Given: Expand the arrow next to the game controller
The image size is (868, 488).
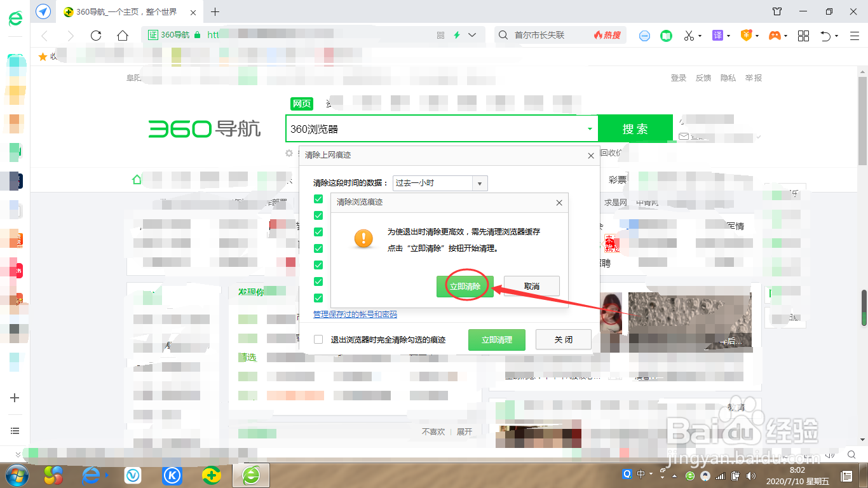Looking at the screenshot, I should [x=787, y=36].
